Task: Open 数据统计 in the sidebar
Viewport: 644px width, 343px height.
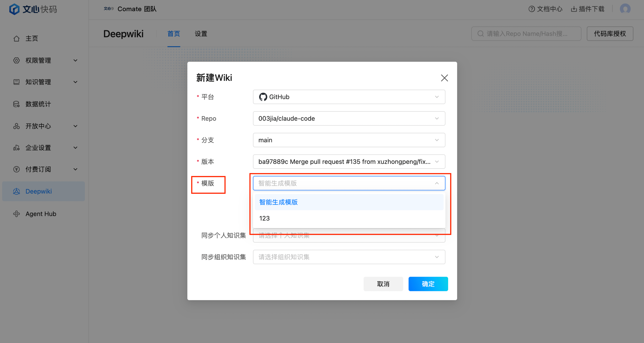Action: [x=44, y=104]
